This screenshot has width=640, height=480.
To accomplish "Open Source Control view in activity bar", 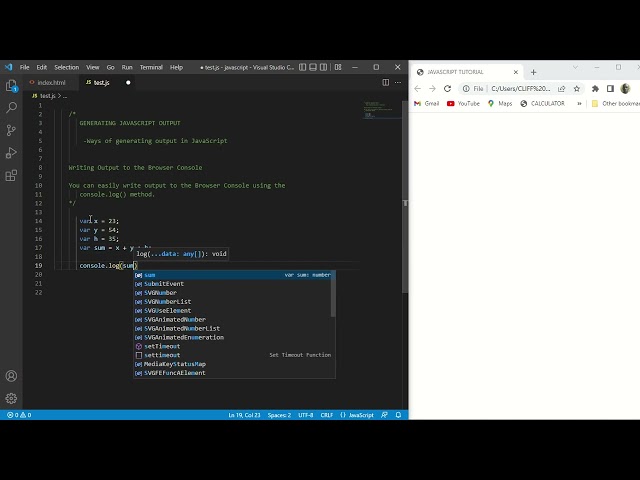I will tap(11, 130).
